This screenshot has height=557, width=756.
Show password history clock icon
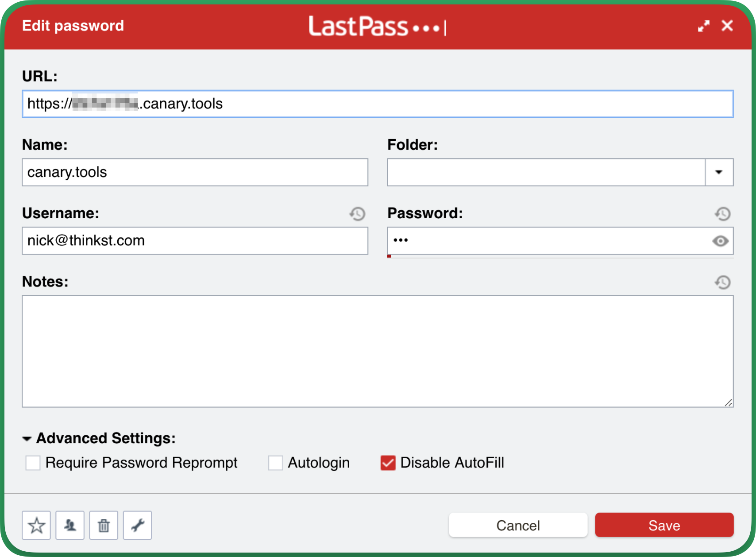723,214
